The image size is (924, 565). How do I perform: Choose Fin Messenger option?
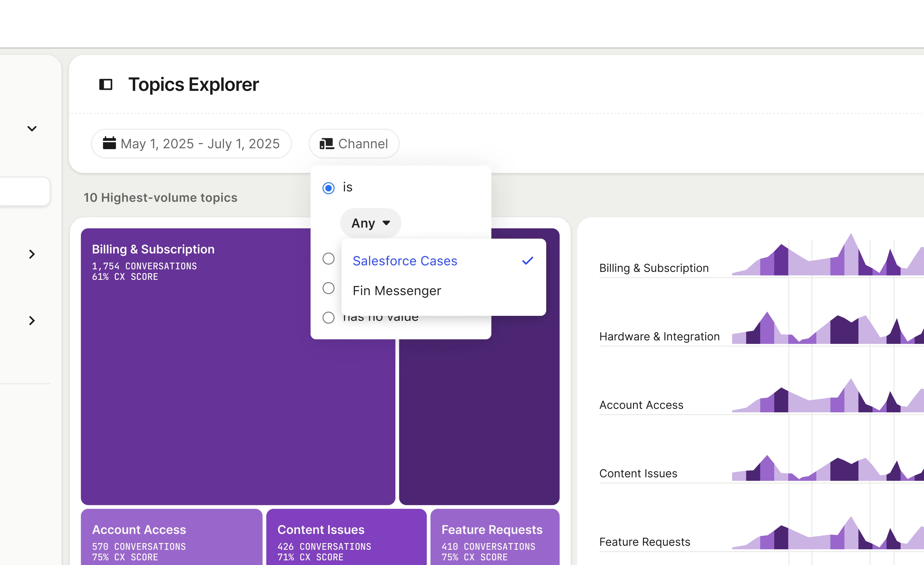click(397, 291)
